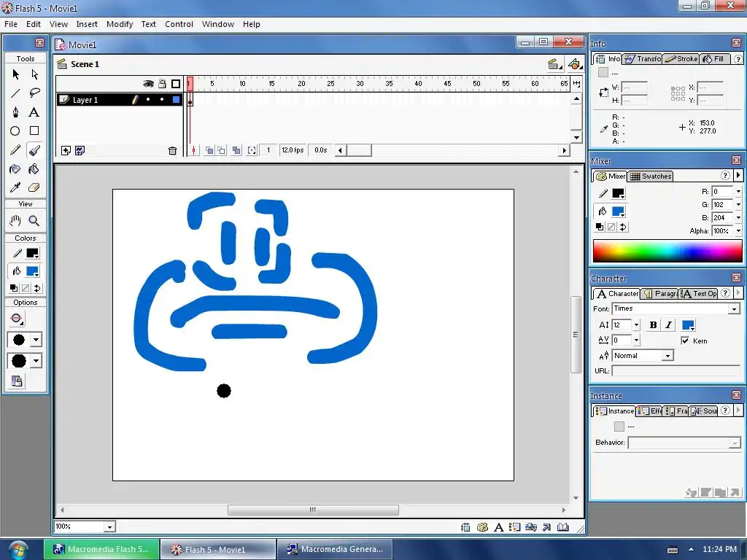Toggle show/hide all layers eye icon
747x560 pixels.
[x=148, y=84]
